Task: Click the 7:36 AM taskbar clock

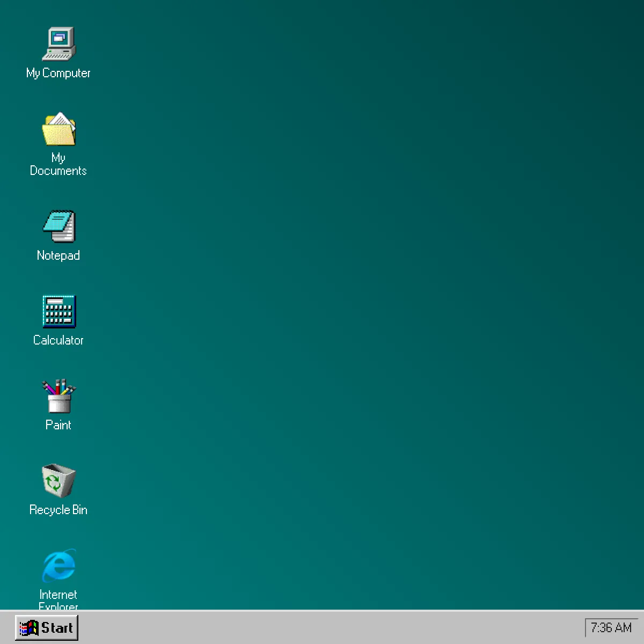Action: pos(611,627)
